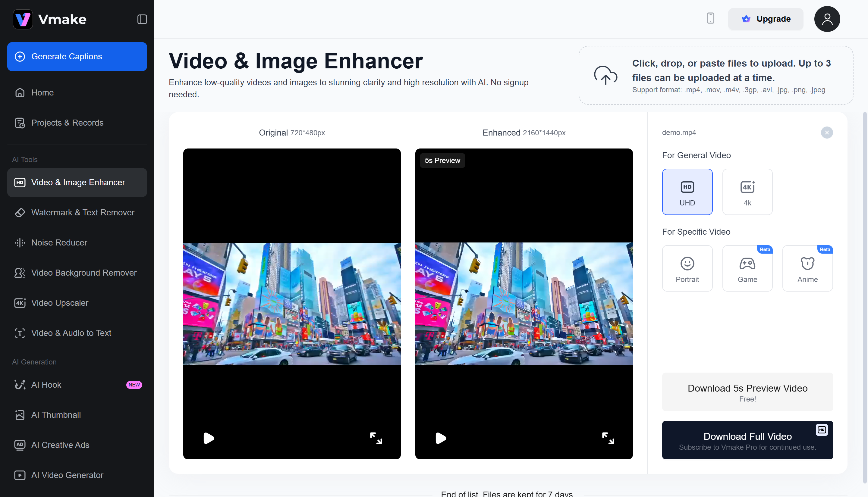Select the Game enhancement mode
This screenshot has width=868, height=497.
click(747, 268)
